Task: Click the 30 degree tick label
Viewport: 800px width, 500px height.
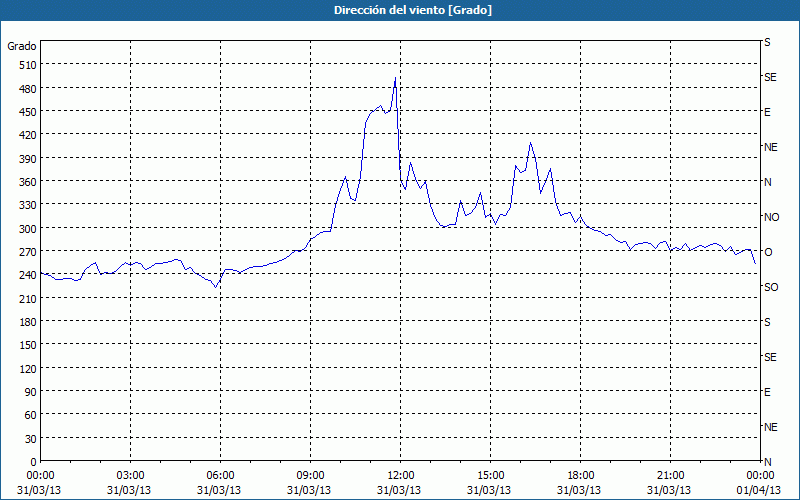Action: pos(31,439)
